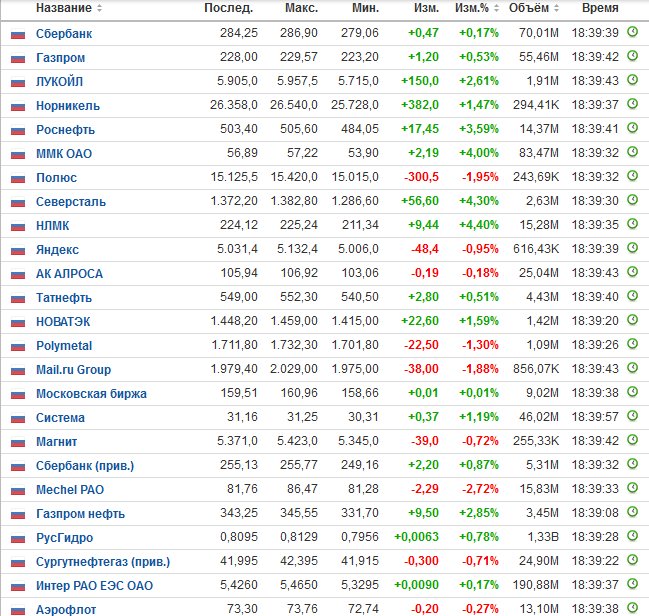This screenshot has width=649, height=616.
Task: Click the clock icon in the Яндекс row
Action: point(632,248)
